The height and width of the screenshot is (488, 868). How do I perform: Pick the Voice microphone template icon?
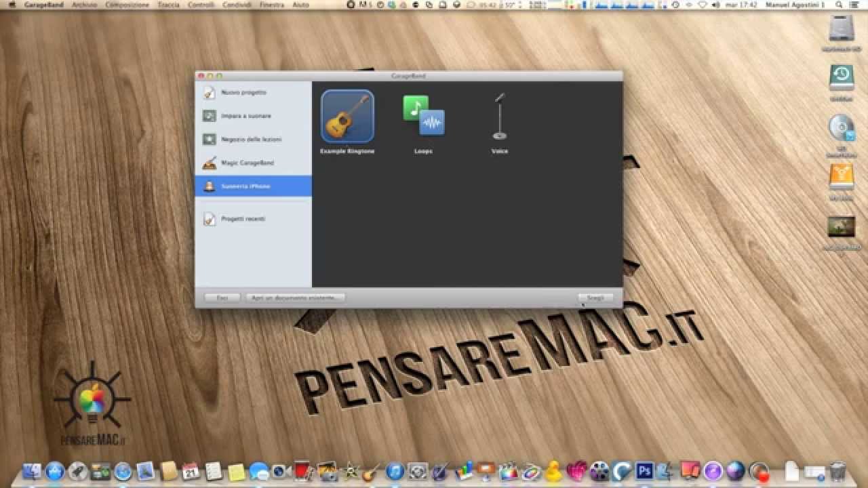coord(500,117)
